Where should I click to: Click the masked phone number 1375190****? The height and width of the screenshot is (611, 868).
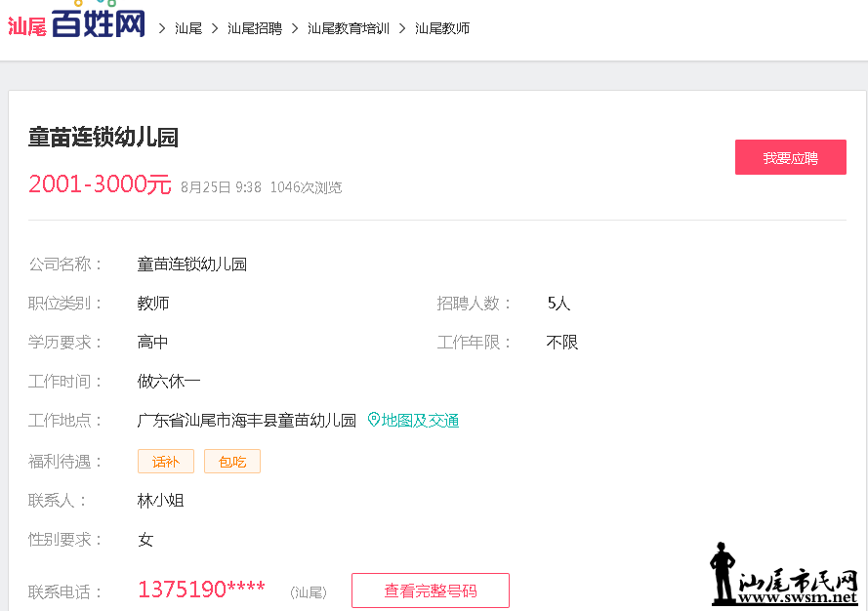pyautogui.click(x=200, y=589)
